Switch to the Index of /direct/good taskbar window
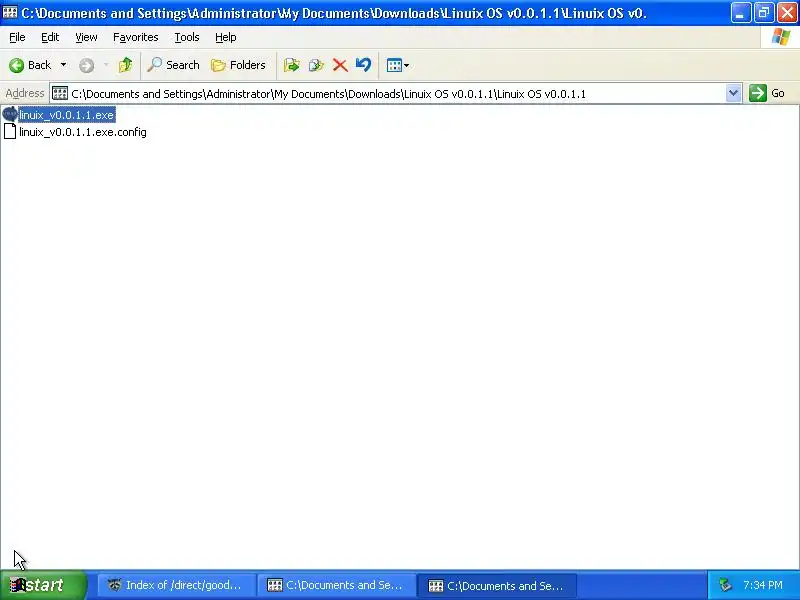The width and height of the screenshot is (800, 600). click(176, 585)
